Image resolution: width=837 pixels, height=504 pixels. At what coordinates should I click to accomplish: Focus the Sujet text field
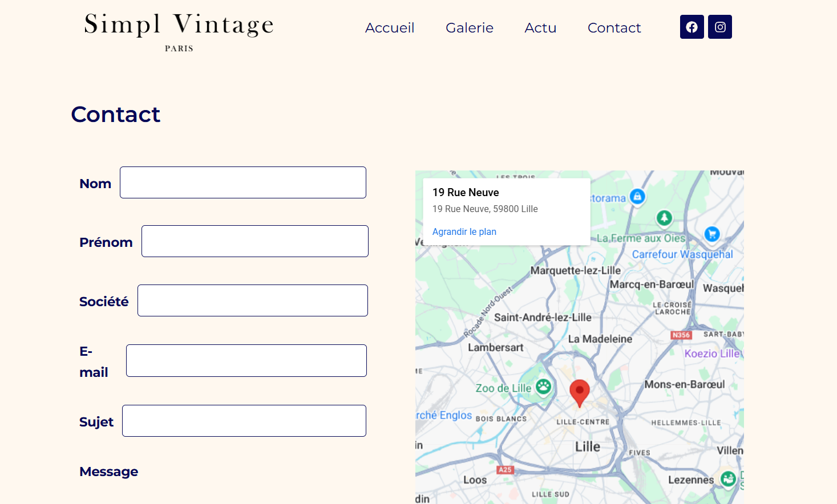(x=244, y=421)
